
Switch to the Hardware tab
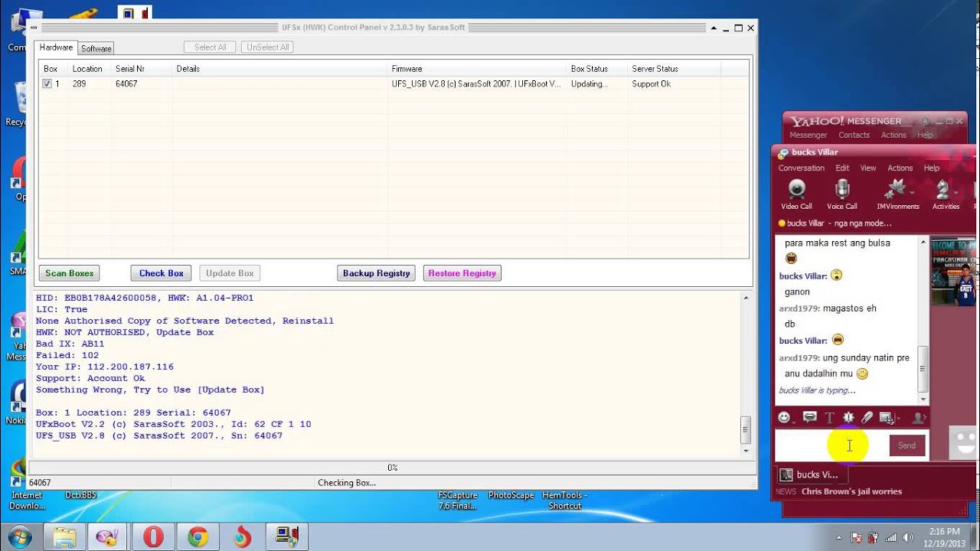click(x=56, y=47)
